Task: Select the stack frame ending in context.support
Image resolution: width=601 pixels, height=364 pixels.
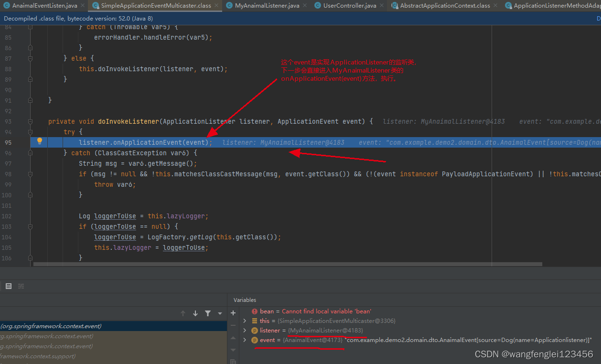Action: 113,356
